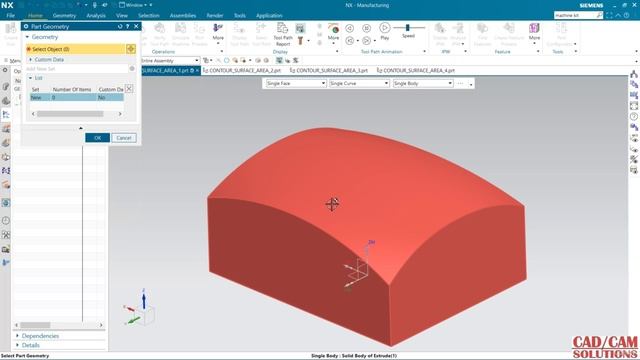The height and width of the screenshot is (360, 640).
Task: Click the Number Of Items column header
Action: pyautogui.click(x=72, y=89)
